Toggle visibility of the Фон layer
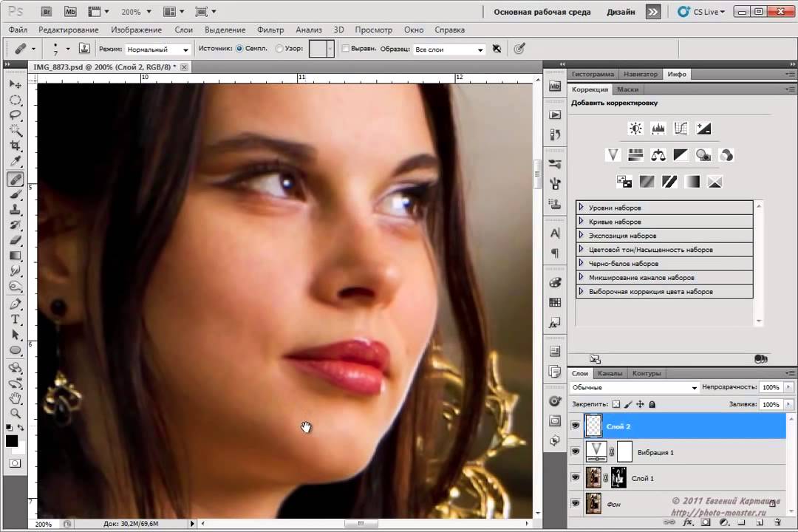 point(576,503)
